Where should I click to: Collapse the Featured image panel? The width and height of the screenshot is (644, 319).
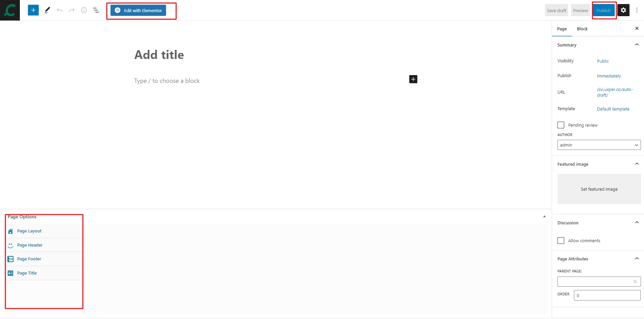pyautogui.click(x=637, y=164)
